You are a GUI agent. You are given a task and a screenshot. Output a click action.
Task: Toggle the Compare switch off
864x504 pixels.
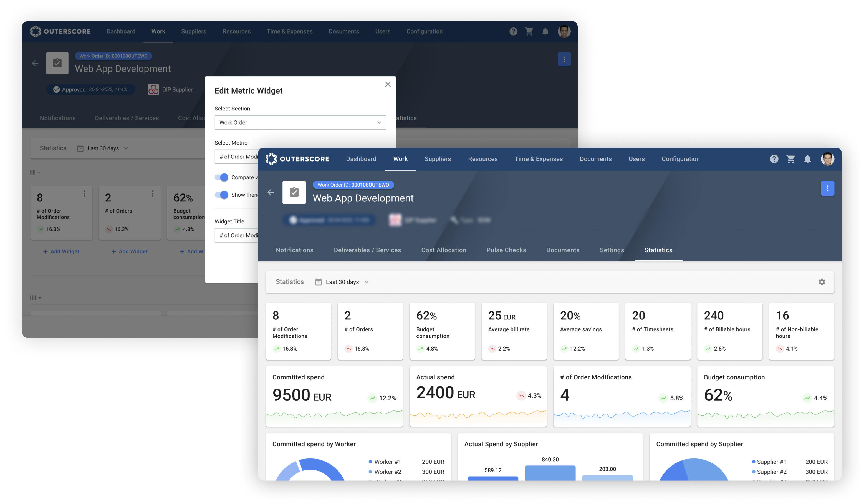(221, 177)
